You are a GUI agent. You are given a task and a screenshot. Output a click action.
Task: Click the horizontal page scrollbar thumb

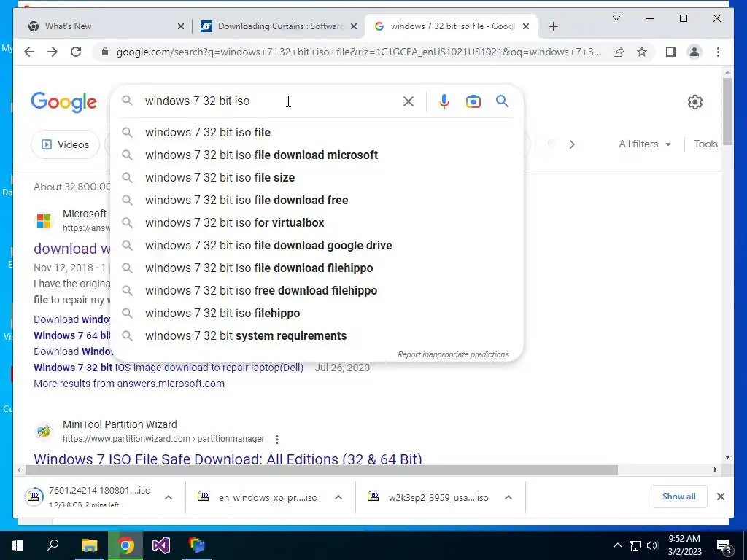(x=322, y=470)
